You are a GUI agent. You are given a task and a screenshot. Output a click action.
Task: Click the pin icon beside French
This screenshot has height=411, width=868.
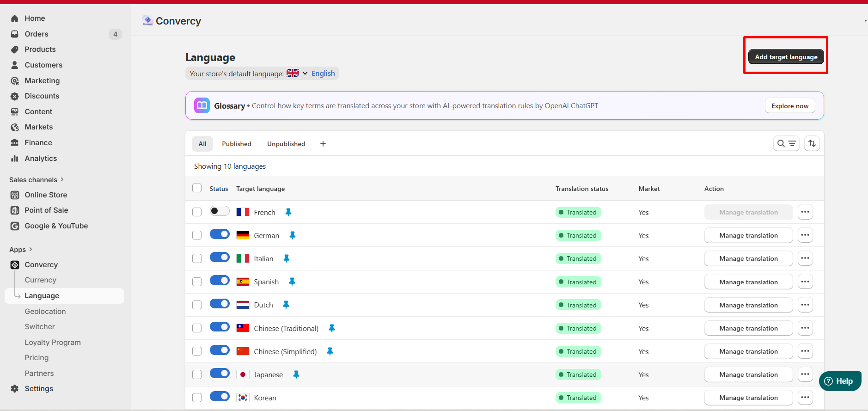pyautogui.click(x=288, y=212)
